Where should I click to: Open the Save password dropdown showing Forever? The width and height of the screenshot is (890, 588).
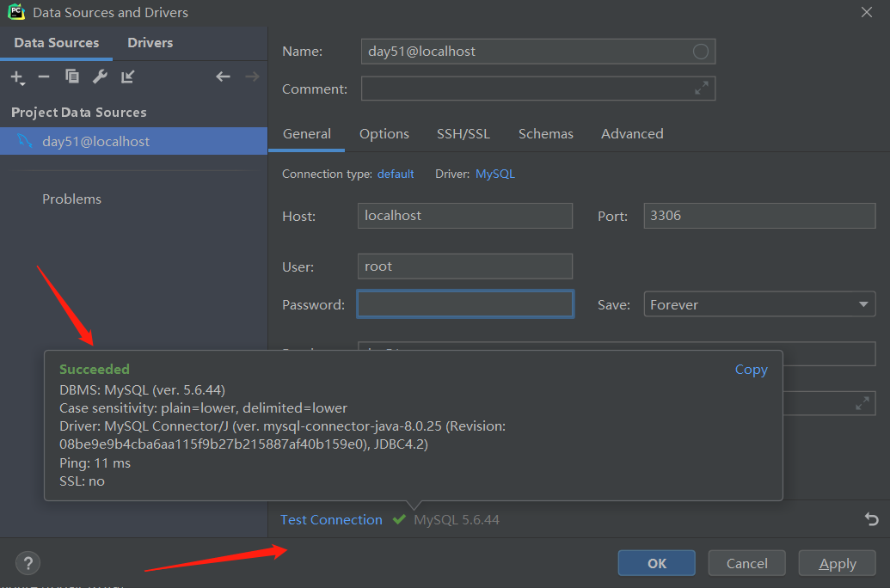[759, 304]
